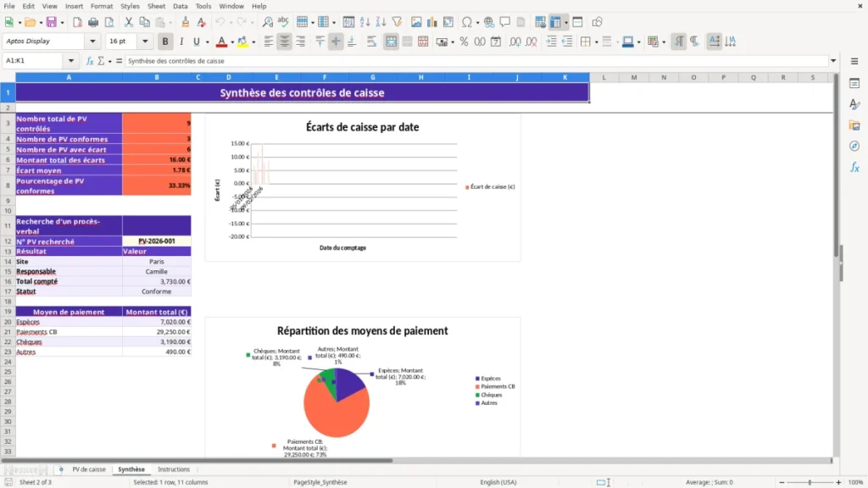This screenshot has height=488, width=868.
Task: Toggle Italic formatting
Action: 181,42
